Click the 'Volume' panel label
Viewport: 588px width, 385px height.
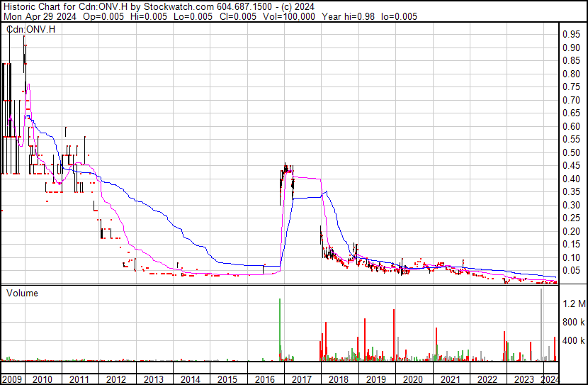tap(22, 293)
